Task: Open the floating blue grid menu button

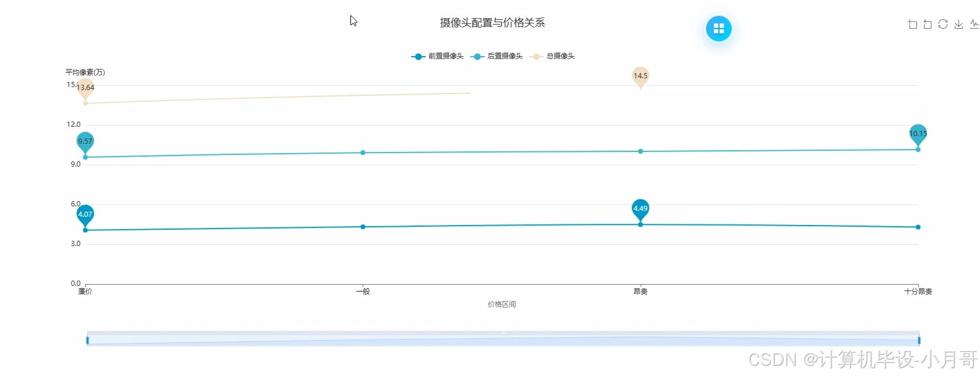Action: (x=718, y=29)
